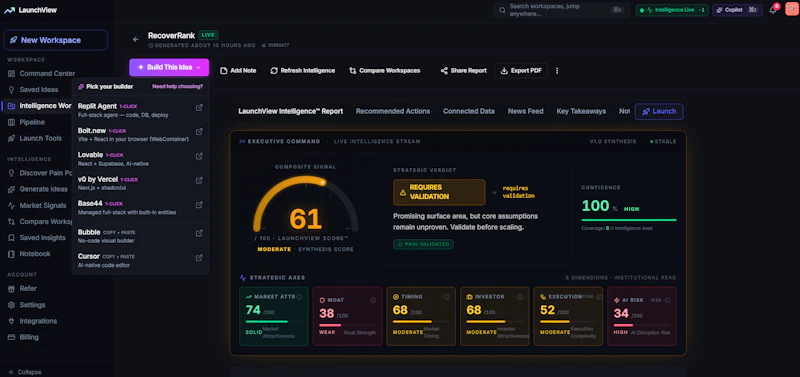The width and height of the screenshot is (800, 377).
Task: Click the Market Signals pulse icon
Action: 11,206
